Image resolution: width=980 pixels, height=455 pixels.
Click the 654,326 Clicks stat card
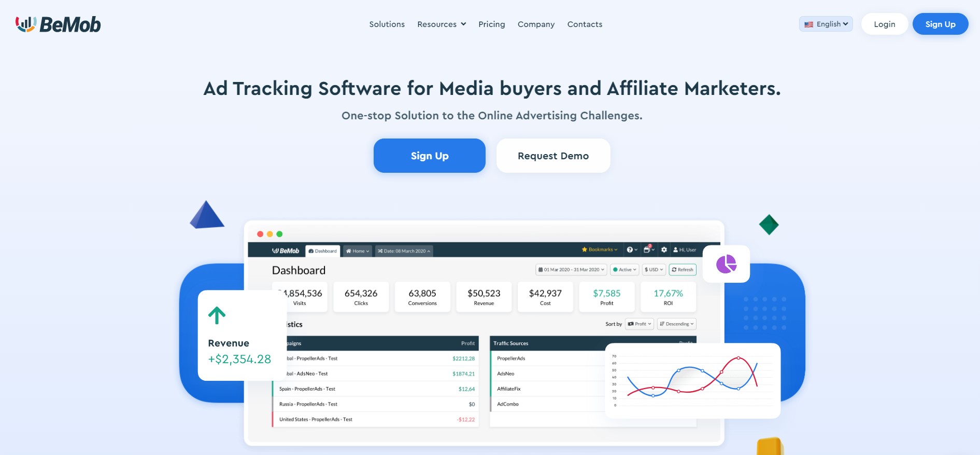point(361,297)
